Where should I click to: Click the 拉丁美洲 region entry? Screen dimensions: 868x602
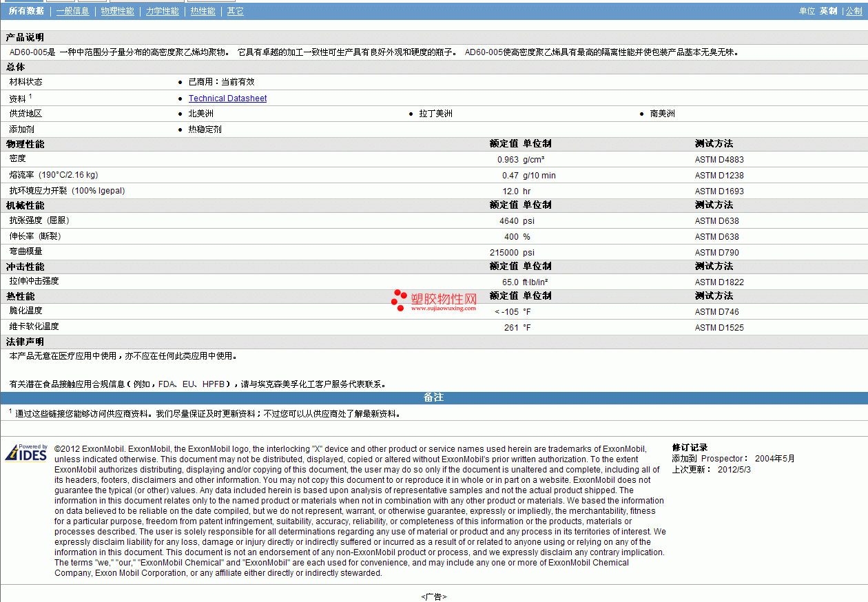click(x=435, y=114)
